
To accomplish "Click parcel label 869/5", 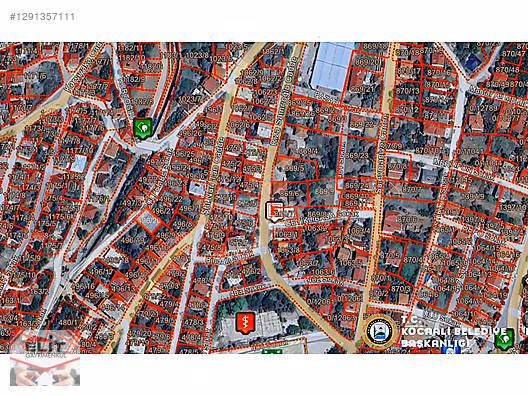I will [x=295, y=168].
